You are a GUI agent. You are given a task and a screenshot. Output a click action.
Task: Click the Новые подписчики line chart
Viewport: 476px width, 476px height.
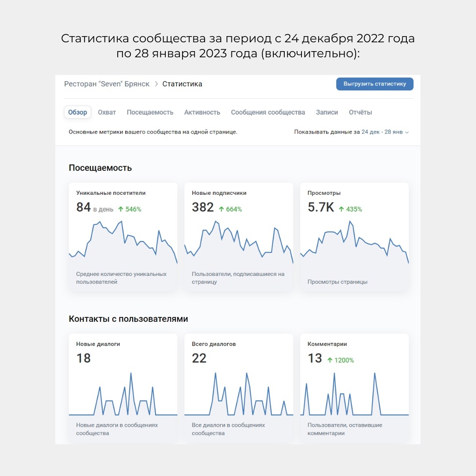[x=238, y=242]
